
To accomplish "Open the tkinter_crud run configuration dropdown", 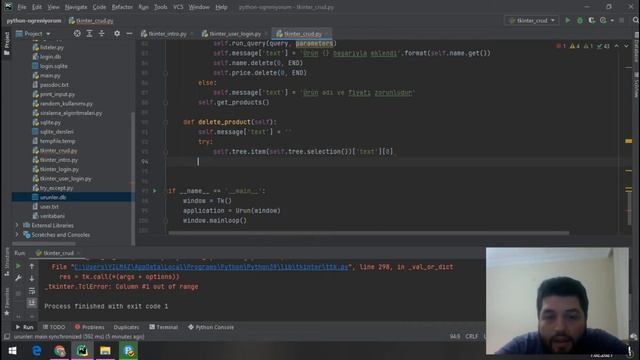I will point(532,20).
